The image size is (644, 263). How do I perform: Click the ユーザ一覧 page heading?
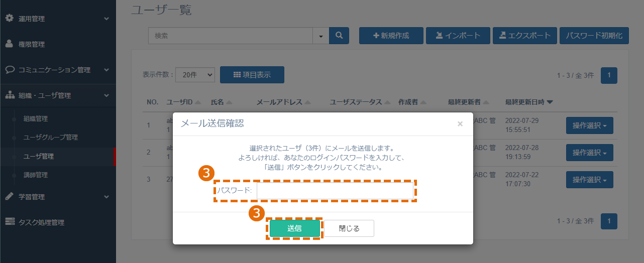[x=161, y=9]
